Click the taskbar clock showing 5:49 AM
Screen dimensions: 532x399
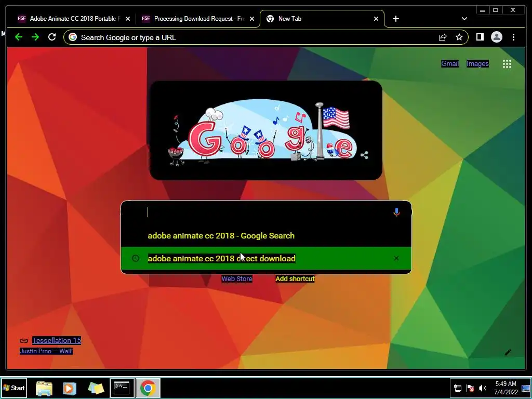tap(506, 388)
